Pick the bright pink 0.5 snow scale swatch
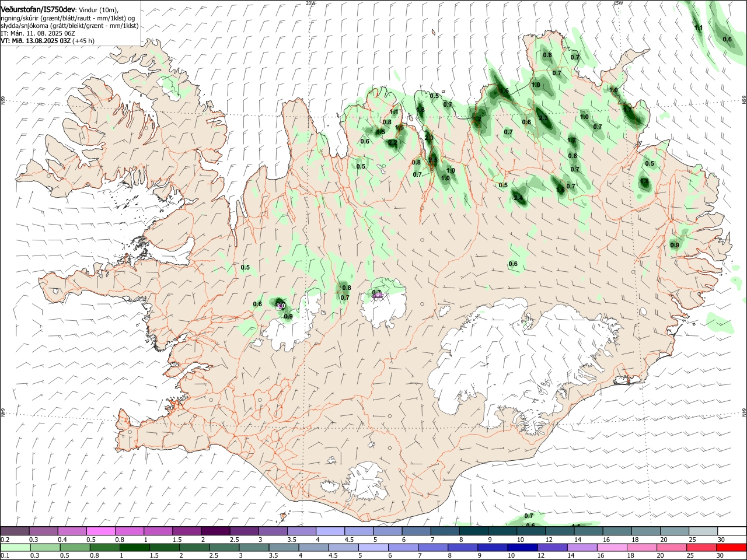The height and width of the screenshot is (560, 747). [x=100, y=531]
